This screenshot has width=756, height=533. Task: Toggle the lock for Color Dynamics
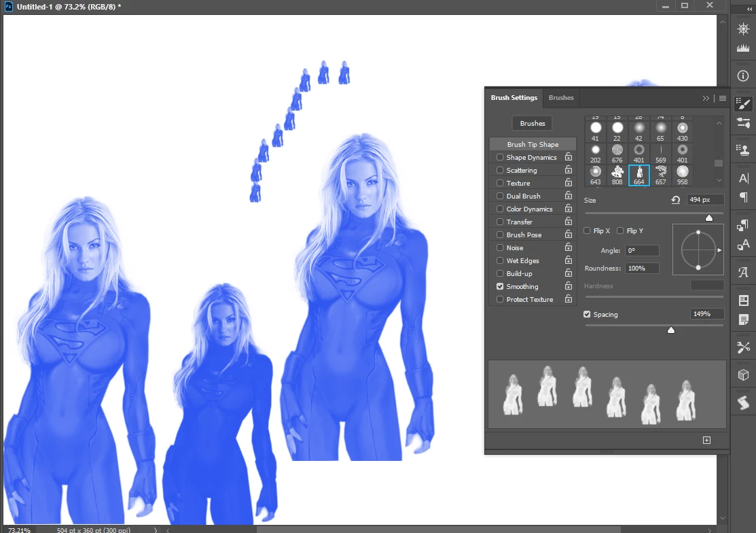pos(569,209)
